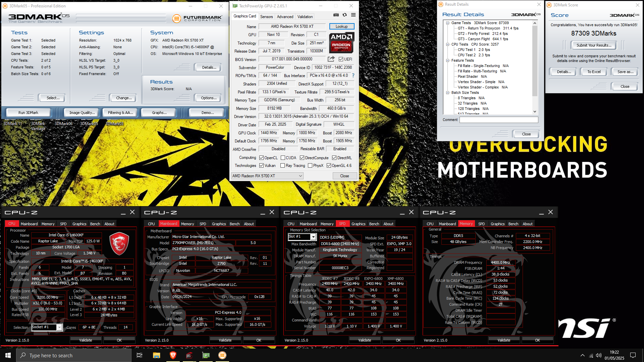Click the CPU-Z taskbar icon

[x=190, y=355]
